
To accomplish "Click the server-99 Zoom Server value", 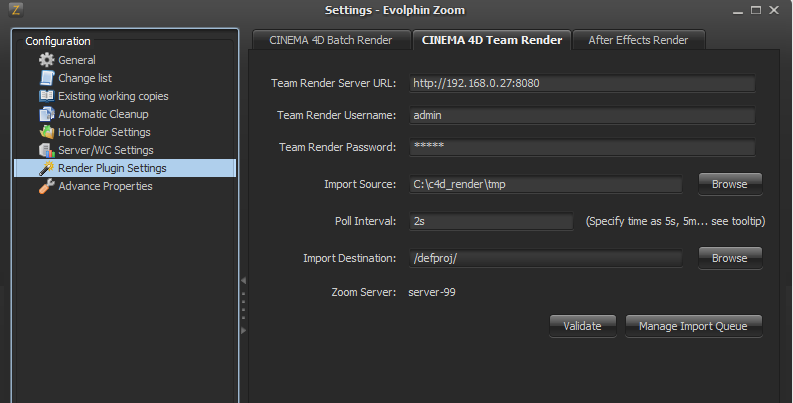I will [432, 292].
